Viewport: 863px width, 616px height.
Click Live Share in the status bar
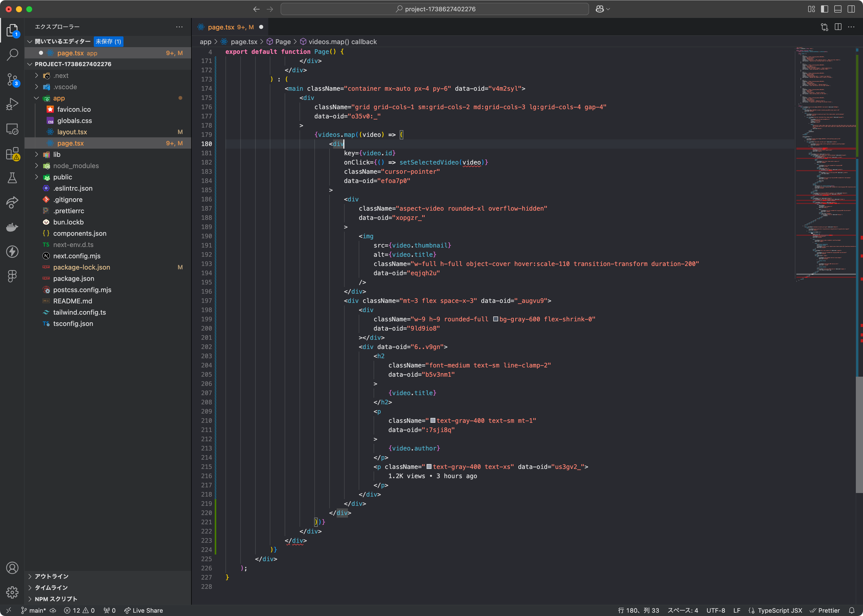(x=143, y=610)
